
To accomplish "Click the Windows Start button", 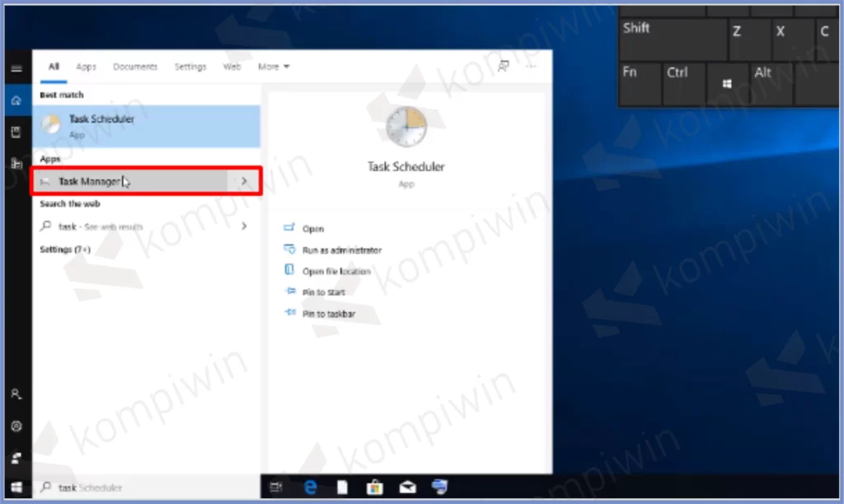I will point(16,487).
